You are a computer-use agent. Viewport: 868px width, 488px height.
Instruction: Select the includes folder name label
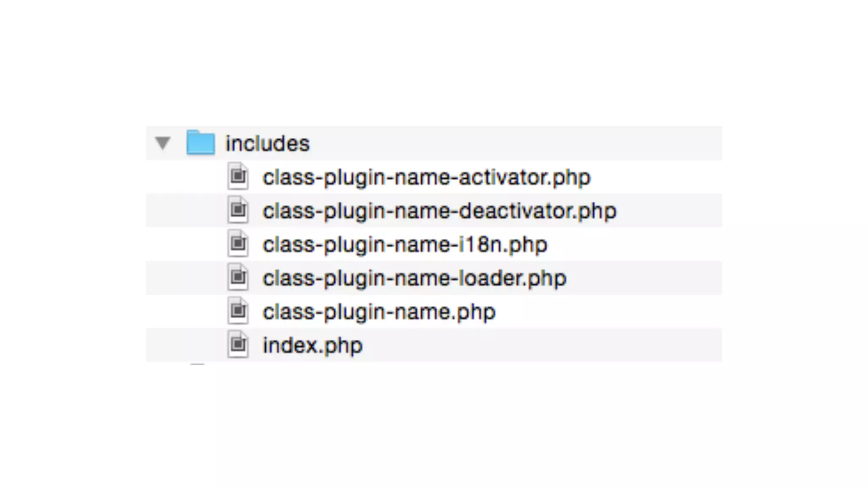coord(267,144)
